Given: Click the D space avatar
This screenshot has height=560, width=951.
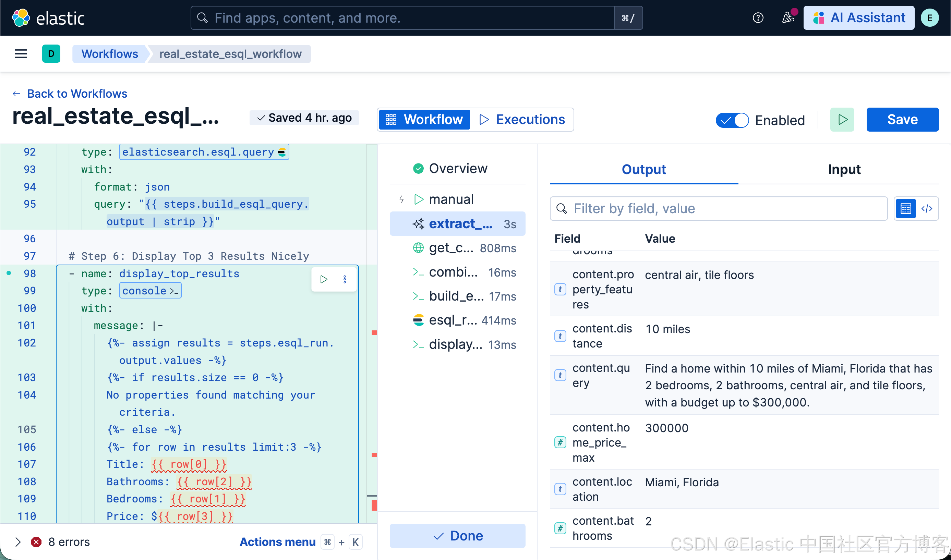Looking at the screenshot, I should pos(51,54).
